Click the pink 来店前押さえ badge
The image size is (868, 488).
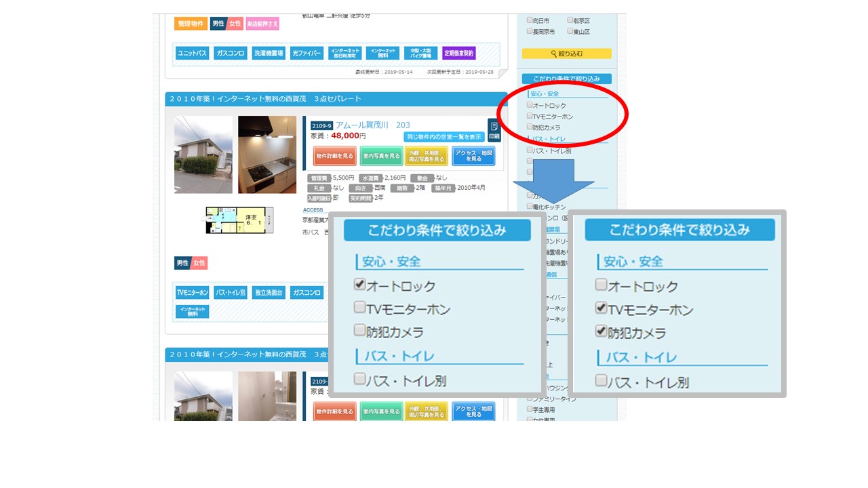tap(262, 24)
